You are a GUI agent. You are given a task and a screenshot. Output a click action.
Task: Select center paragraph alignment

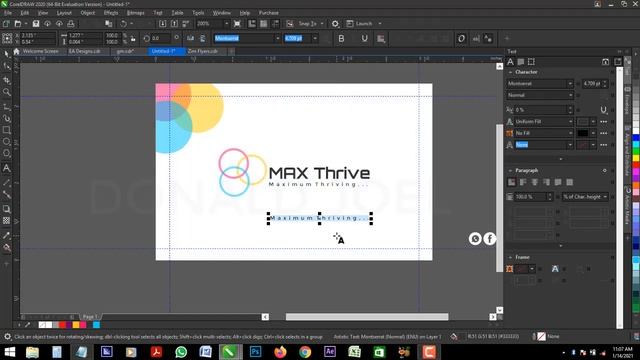[535, 182]
